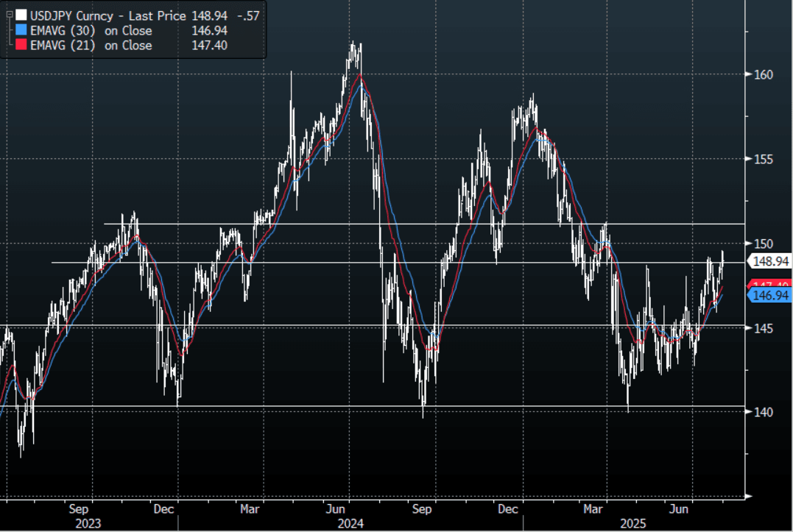Click the red EMA tag on price axis
The width and height of the screenshot is (793, 532).
(x=769, y=285)
